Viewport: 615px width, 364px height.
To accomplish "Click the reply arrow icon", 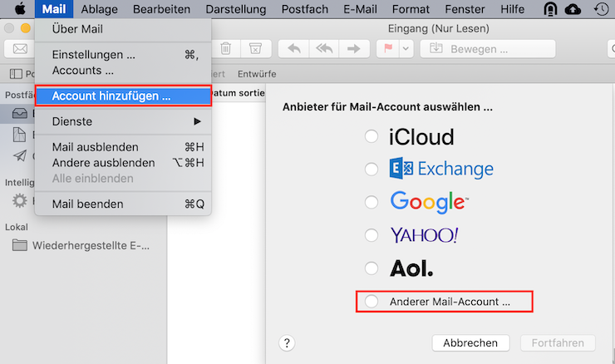I will (x=293, y=48).
